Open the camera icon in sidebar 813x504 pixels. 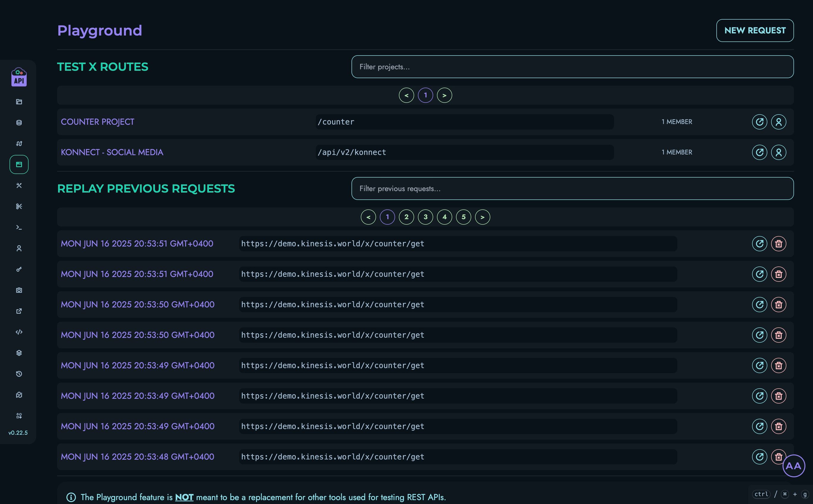[x=19, y=290]
